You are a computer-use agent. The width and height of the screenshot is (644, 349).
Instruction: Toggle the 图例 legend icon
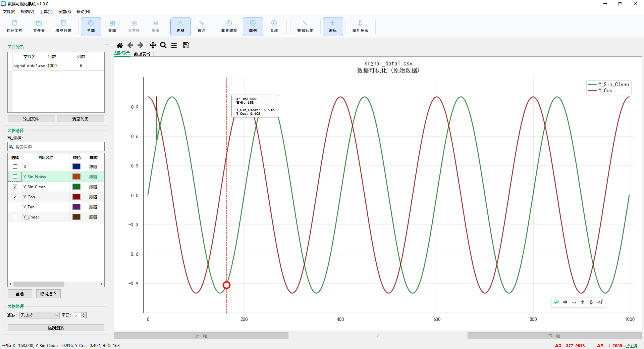[253, 26]
